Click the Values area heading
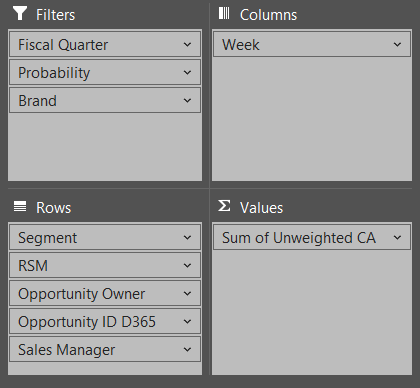Screen dimensions: 420x388 pos(261,208)
